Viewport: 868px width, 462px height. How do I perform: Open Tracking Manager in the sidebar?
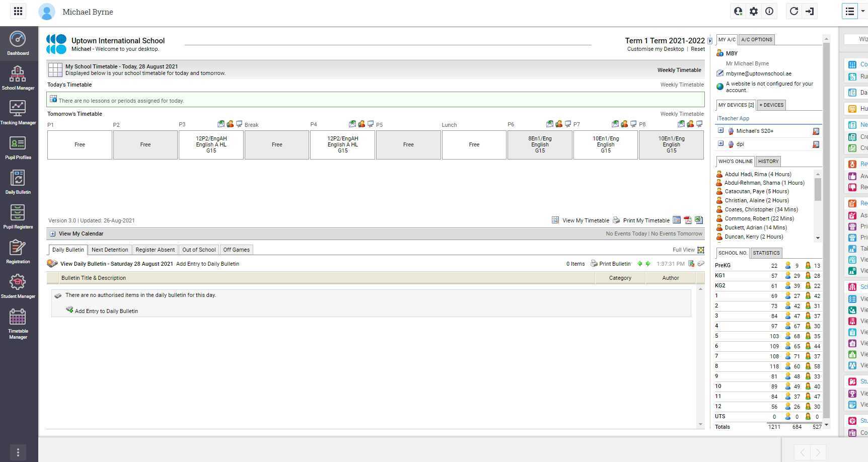tap(18, 112)
